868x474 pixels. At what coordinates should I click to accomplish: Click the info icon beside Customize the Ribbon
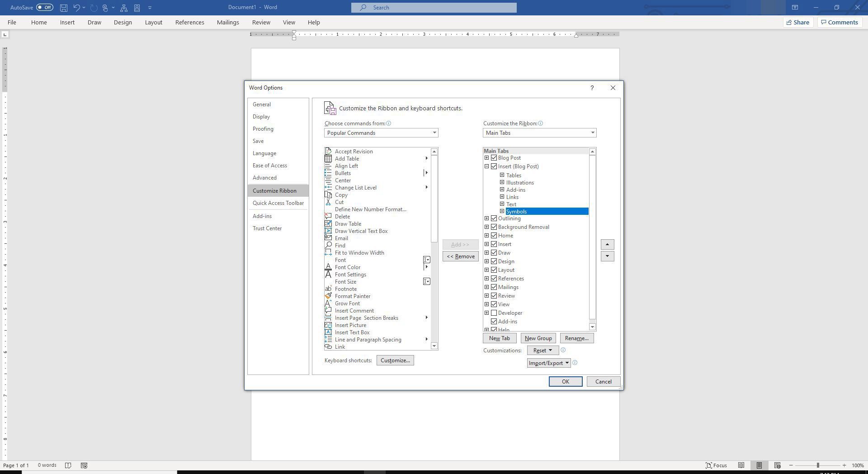pos(541,123)
